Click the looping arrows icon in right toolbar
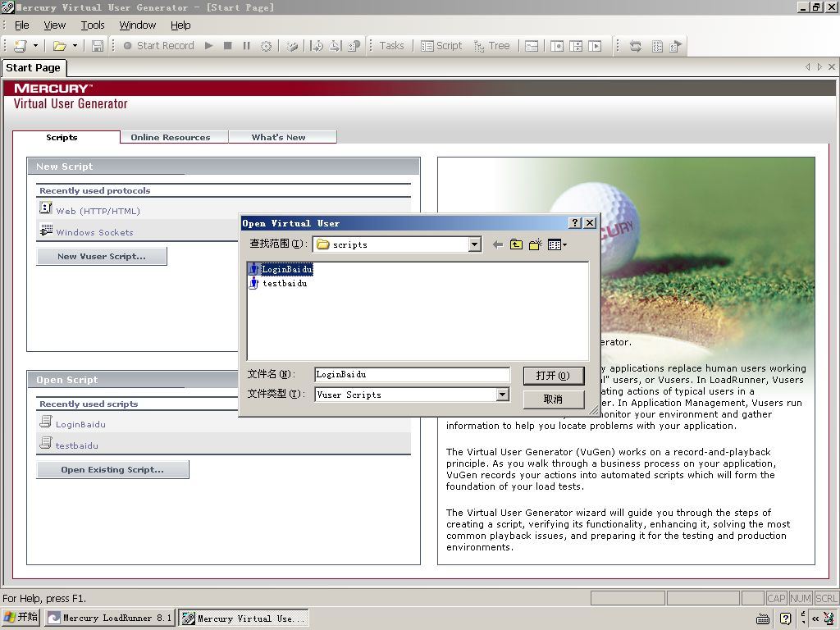The image size is (840, 630). (x=636, y=46)
